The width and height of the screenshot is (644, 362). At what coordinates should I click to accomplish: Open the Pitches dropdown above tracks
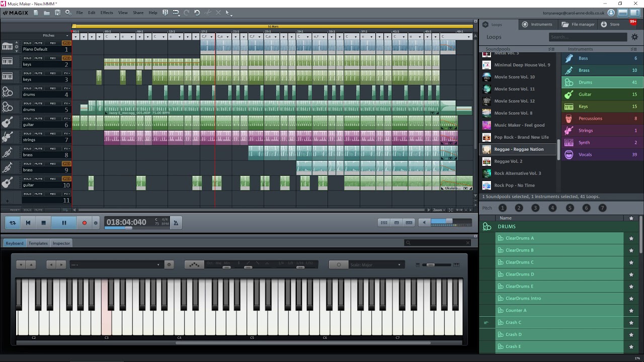(67, 36)
